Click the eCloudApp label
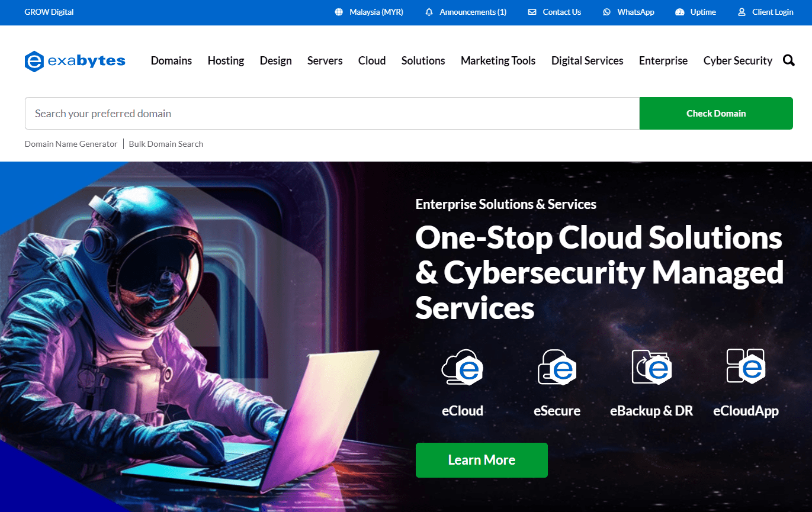Screen dimensions: 812x512 (746, 410)
